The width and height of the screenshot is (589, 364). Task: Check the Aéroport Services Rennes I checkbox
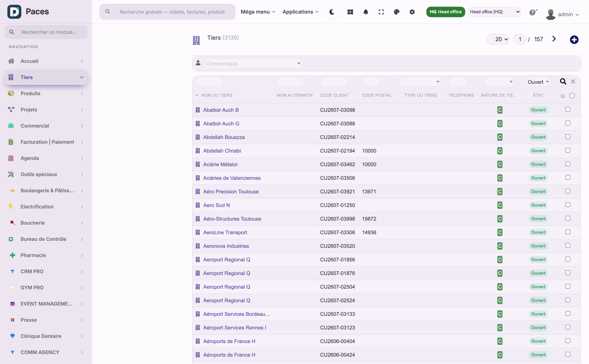[568, 327]
